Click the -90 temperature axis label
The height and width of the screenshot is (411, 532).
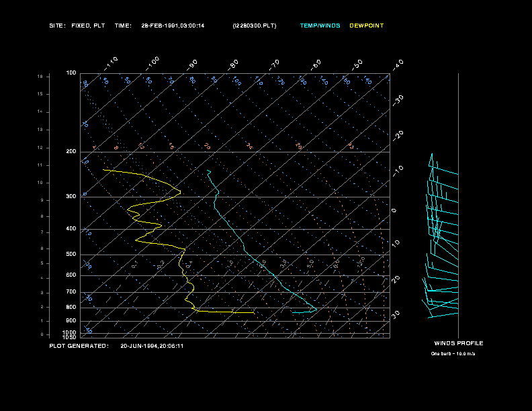192,65
